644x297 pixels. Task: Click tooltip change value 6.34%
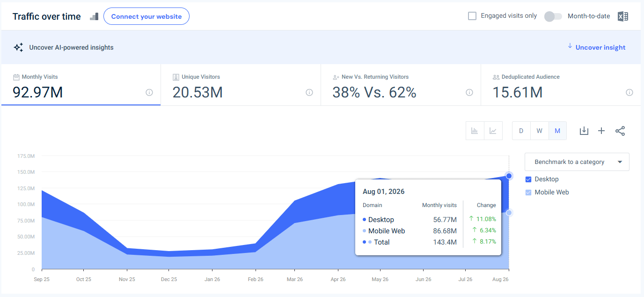(x=488, y=230)
